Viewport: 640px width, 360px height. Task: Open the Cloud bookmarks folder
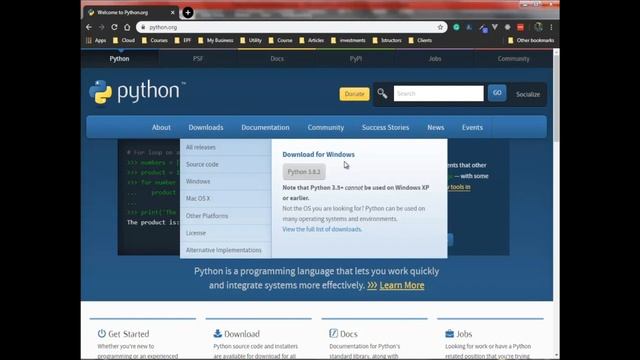[x=124, y=40]
